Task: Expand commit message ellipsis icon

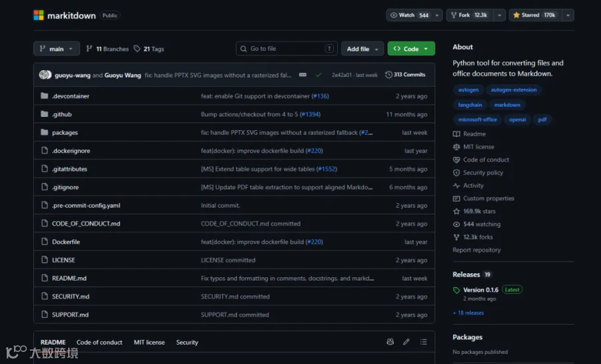Action: point(303,75)
